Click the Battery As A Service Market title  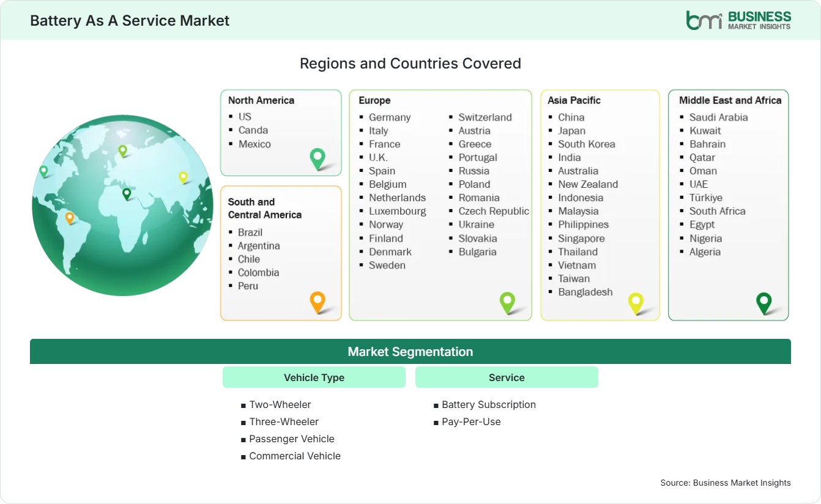click(x=130, y=20)
